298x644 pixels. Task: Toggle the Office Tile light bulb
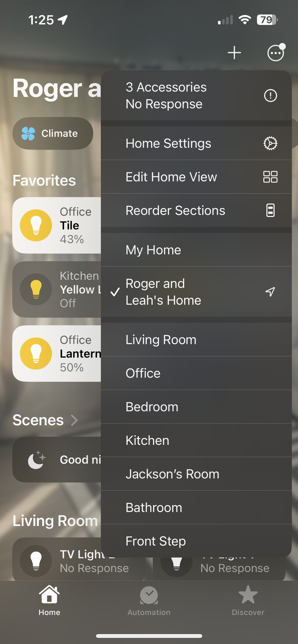(36, 225)
